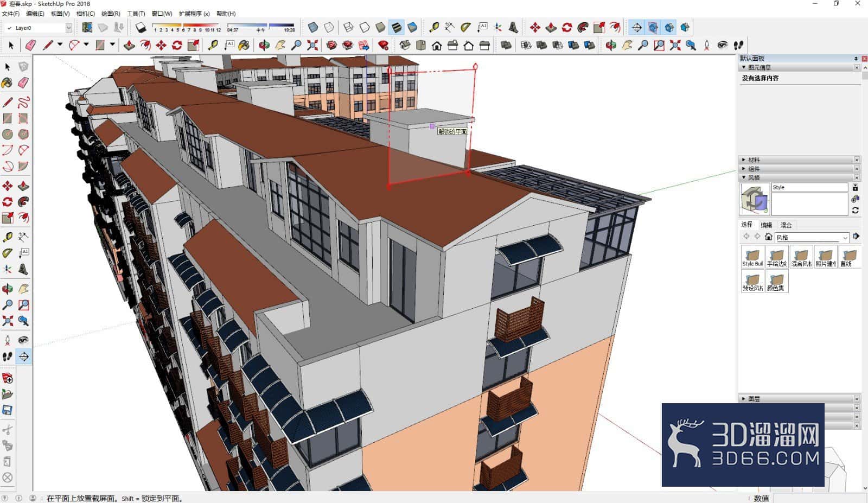Toggle Display Section Planes
The image size is (868, 503).
point(653,27)
